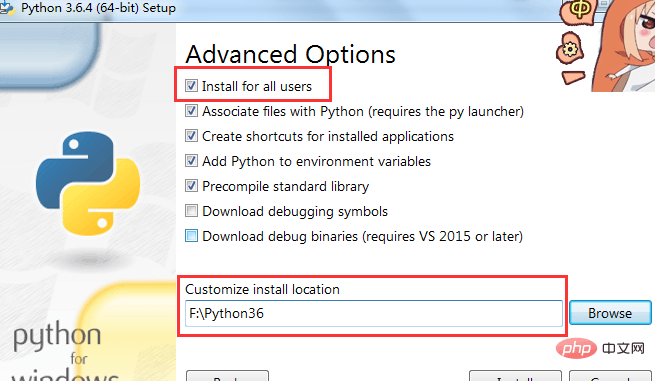This screenshot has width=655, height=381.
Task: Click the red php logo watermark
Action: pos(576,348)
